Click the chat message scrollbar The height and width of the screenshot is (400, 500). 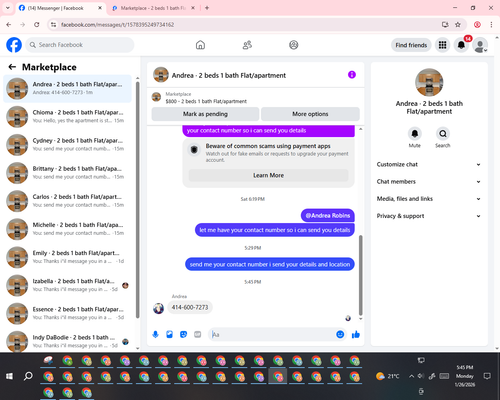(360, 275)
